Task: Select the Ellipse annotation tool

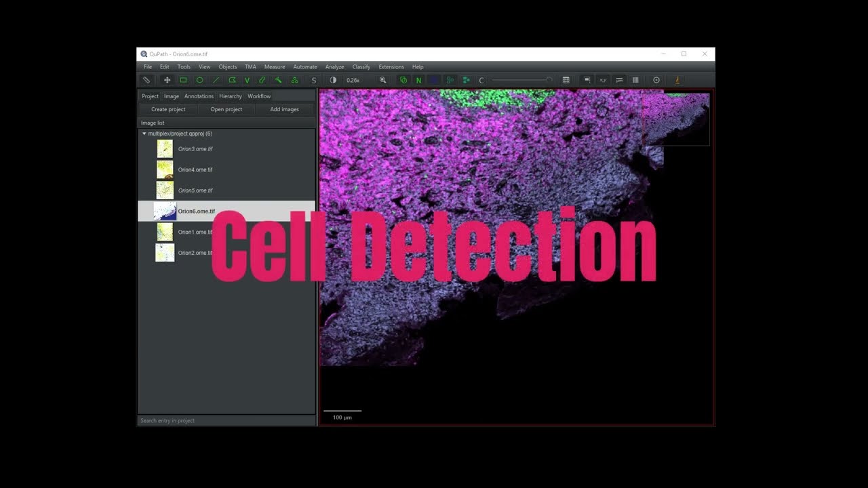Action: [x=199, y=80]
